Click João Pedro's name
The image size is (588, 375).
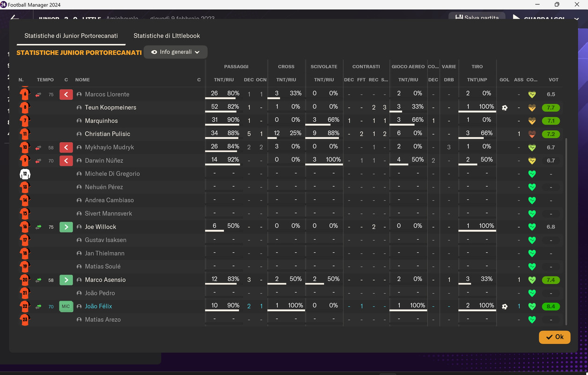click(x=100, y=293)
